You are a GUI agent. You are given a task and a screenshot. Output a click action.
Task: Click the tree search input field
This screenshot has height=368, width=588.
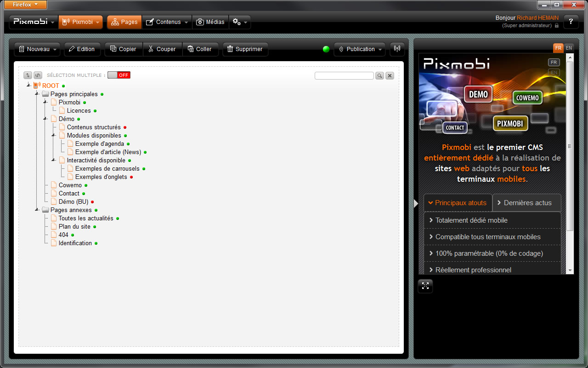[x=344, y=75]
